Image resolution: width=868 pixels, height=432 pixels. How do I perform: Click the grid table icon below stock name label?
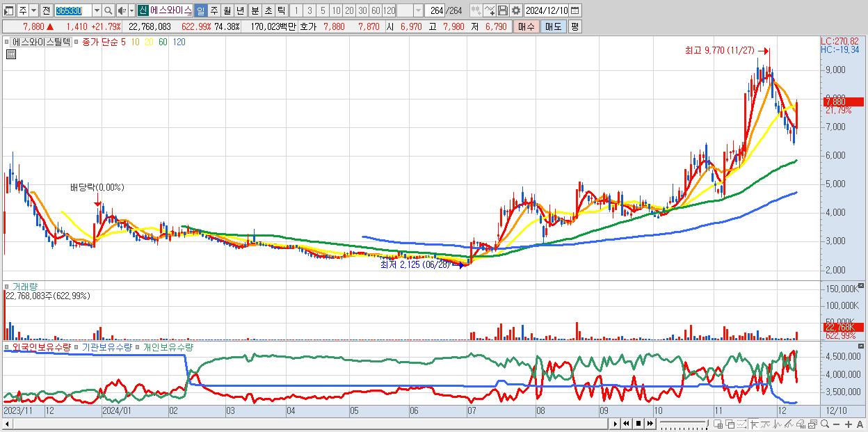click(x=10, y=54)
